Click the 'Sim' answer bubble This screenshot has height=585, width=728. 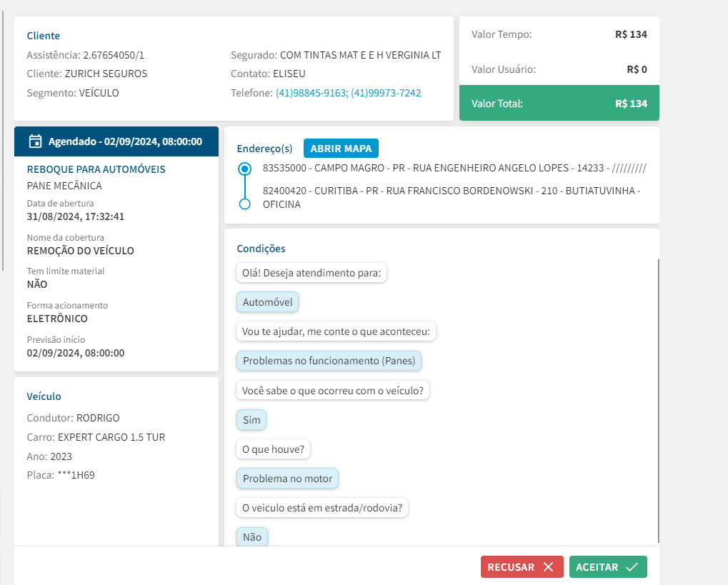[251, 420]
